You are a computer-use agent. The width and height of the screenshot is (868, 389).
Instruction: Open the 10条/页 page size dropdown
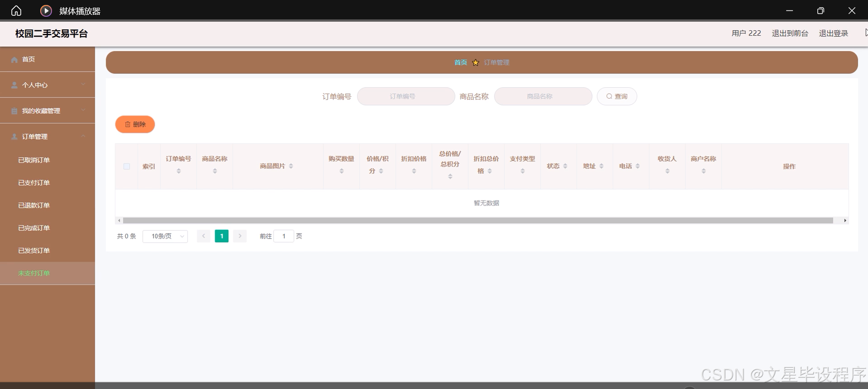(165, 236)
